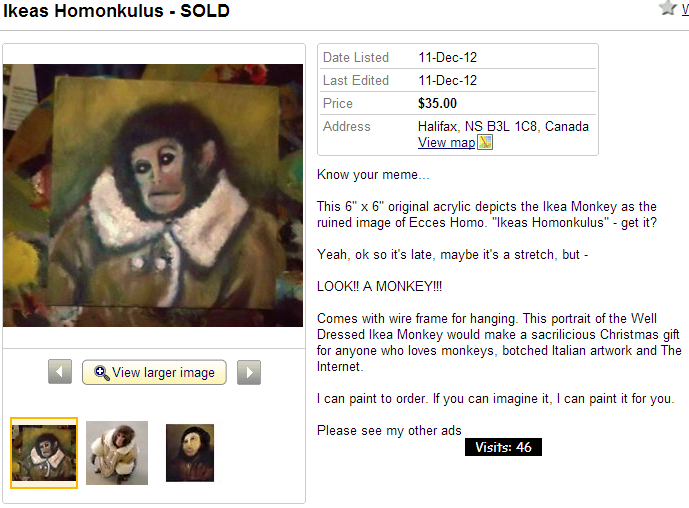Click the 'Please see my other ads' text

click(x=389, y=431)
